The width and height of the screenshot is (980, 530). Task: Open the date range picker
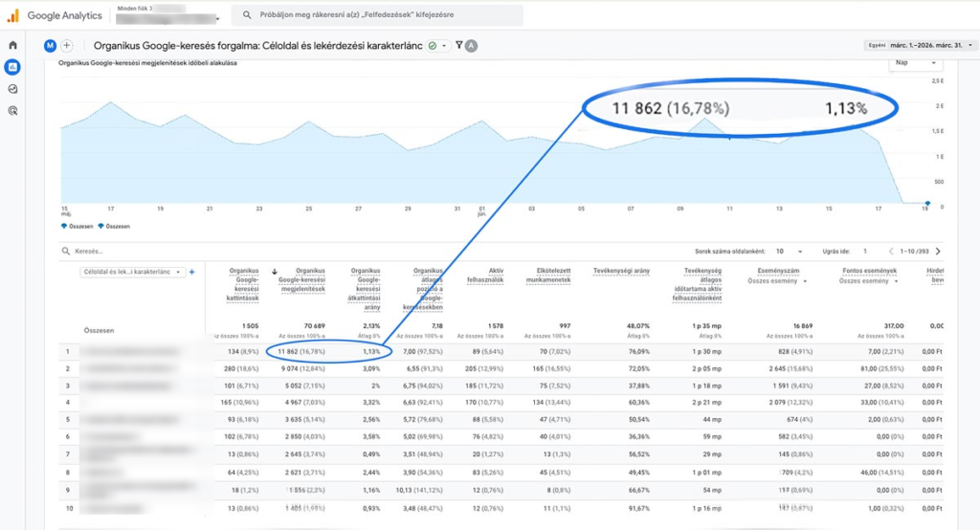[x=920, y=45]
